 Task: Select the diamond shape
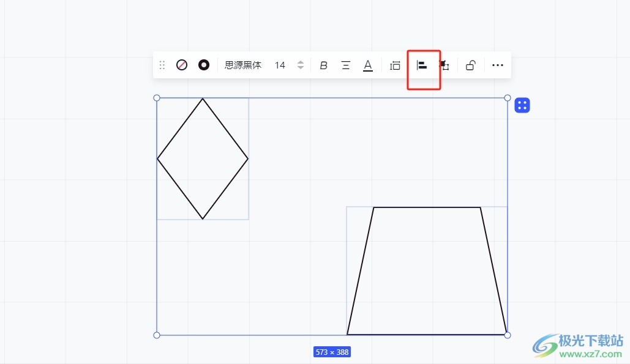pyautogui.click(x=203, y=159)
